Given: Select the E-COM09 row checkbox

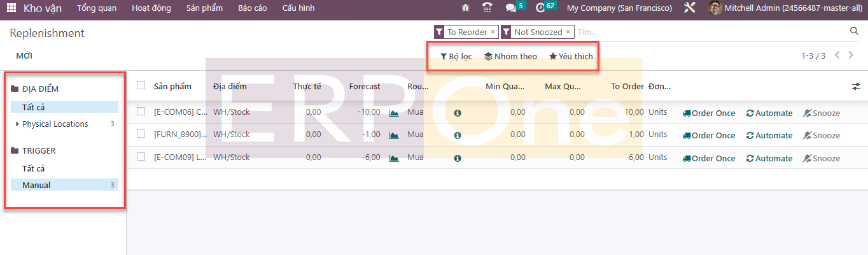Looking at the screenshot, I should coord(141,157).
